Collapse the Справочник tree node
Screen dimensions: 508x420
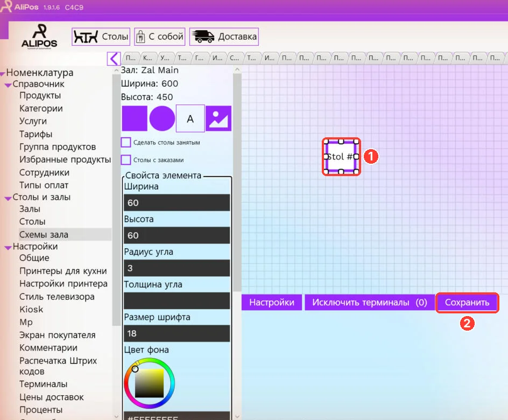[8, 85]
